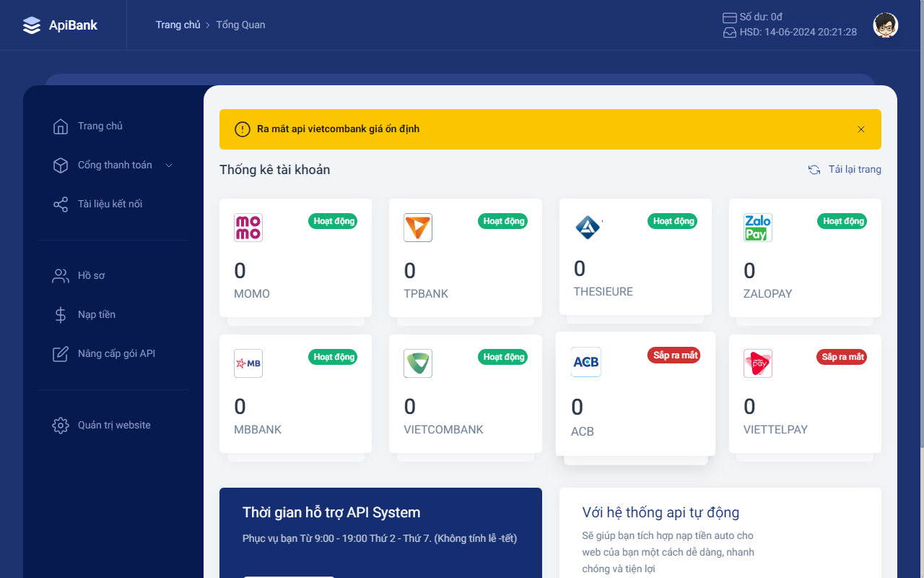Click the VIETCOMBANK card label

(444, 430)
